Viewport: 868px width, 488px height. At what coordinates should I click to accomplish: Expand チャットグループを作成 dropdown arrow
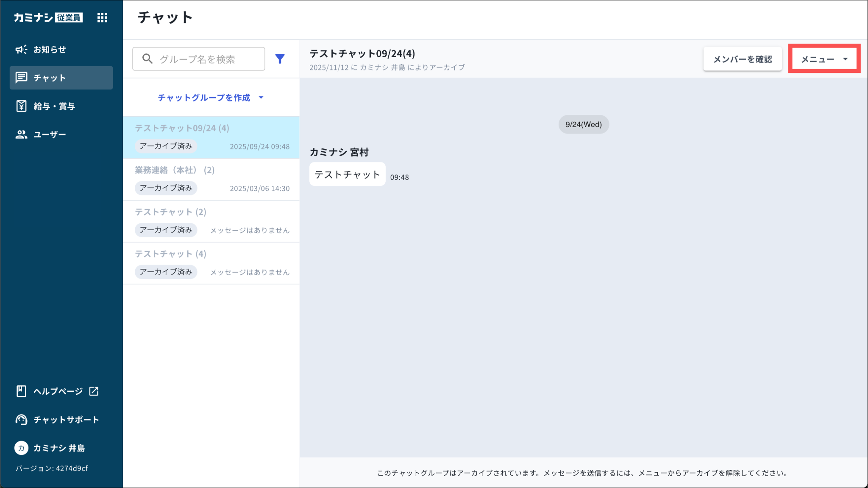(261, 98)
